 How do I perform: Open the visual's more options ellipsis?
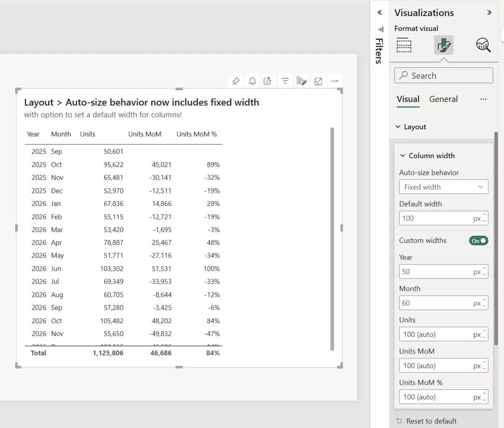[334, 81]
